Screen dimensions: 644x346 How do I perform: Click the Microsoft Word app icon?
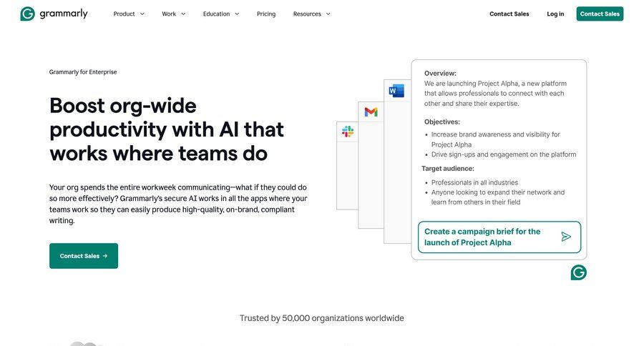[x=396, y=91]
